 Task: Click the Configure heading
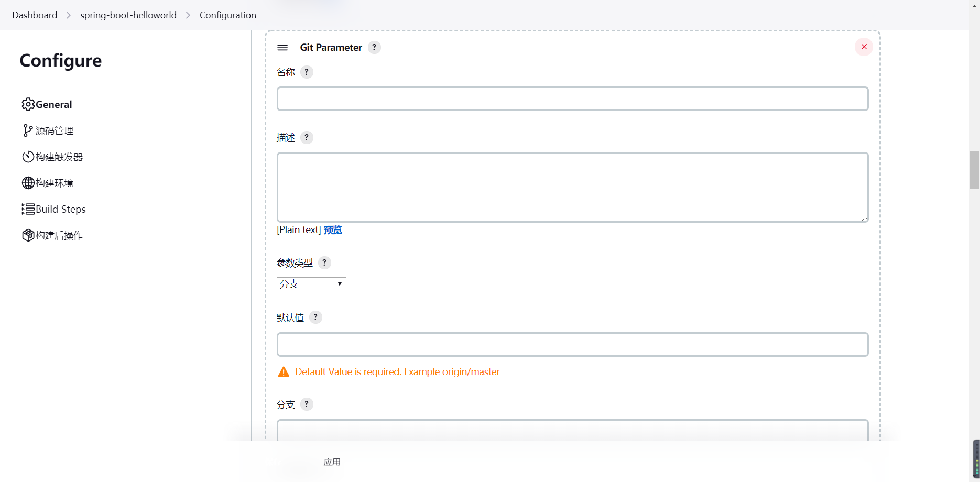point(61,60)
